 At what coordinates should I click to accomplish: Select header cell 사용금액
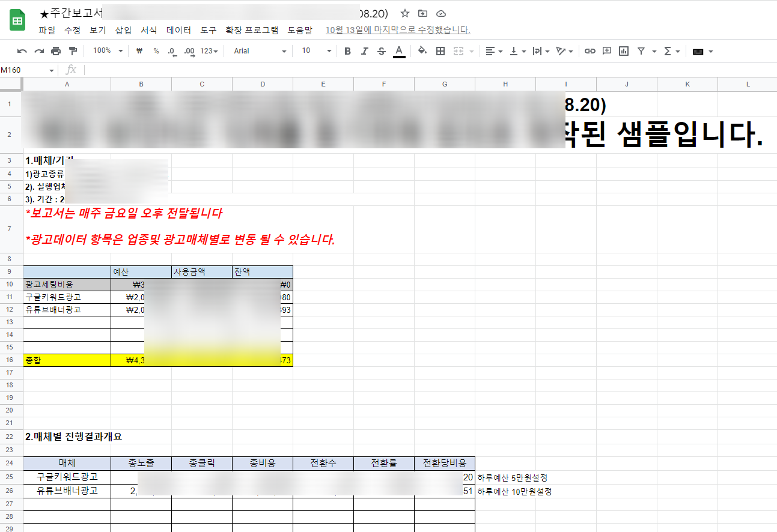[202, 272]
